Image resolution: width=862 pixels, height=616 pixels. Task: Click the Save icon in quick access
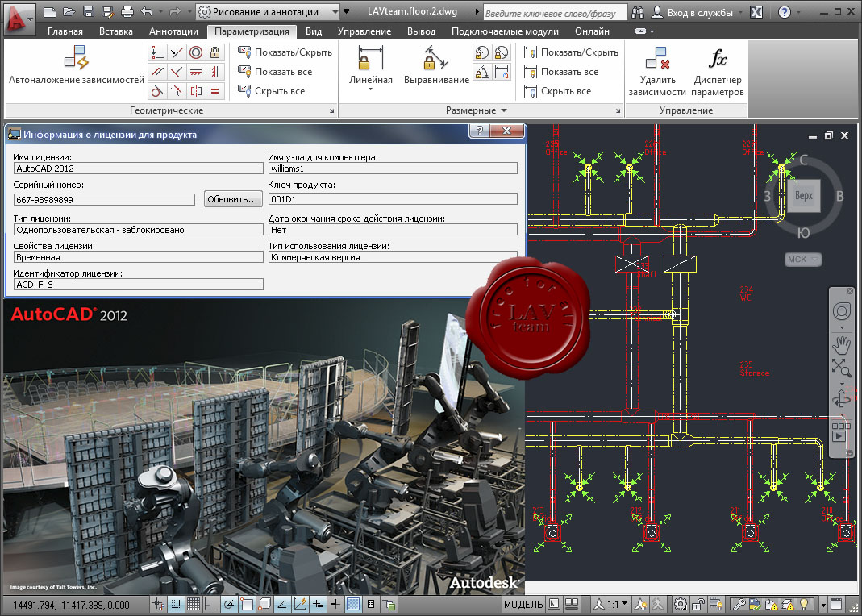pos(89,11)
